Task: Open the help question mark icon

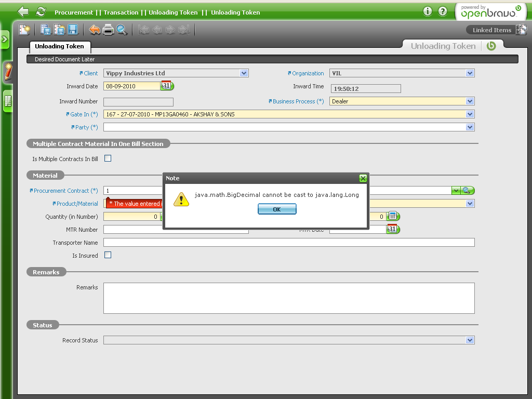Action: click(x=443, y=11)
